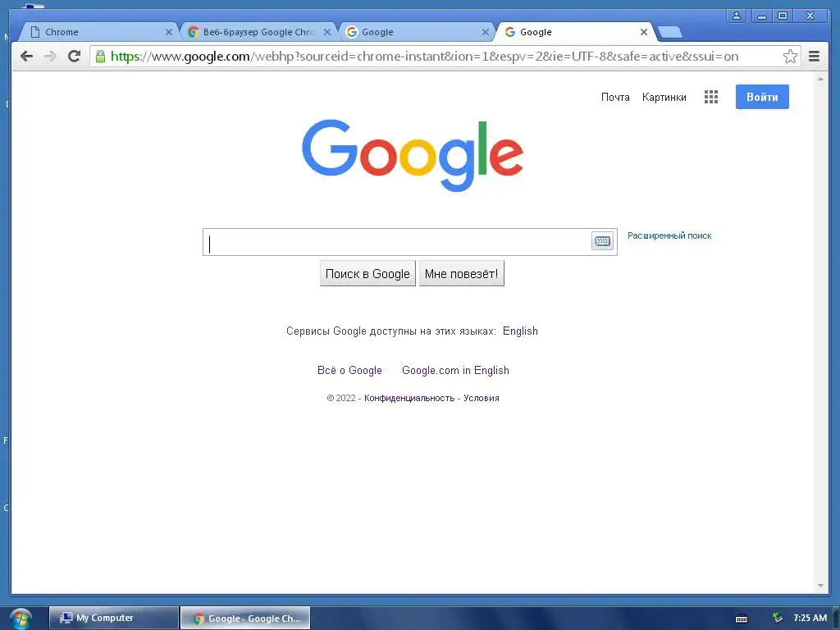Open Расширенный поиск link

point(669,235)
